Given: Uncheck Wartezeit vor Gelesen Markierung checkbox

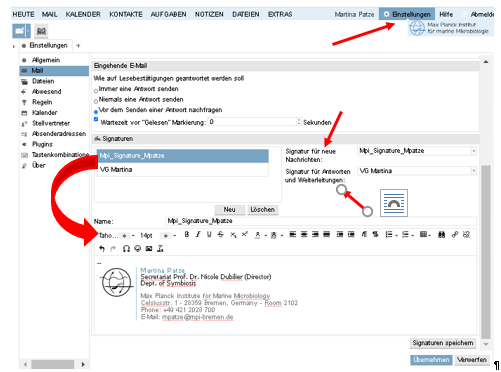Looking at the screenshot, I should [x=96, y=119].
